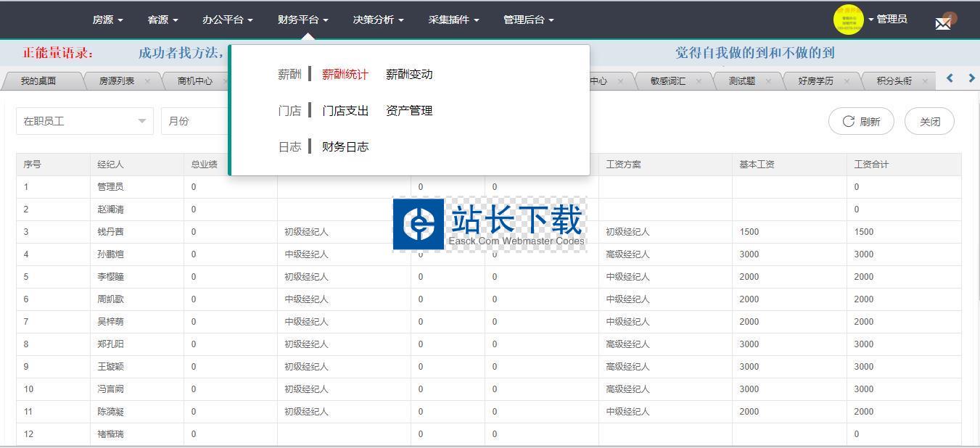Open 财务日志 from the finance menu
Viewport: 980px width, 448px height.
[345, 146]
